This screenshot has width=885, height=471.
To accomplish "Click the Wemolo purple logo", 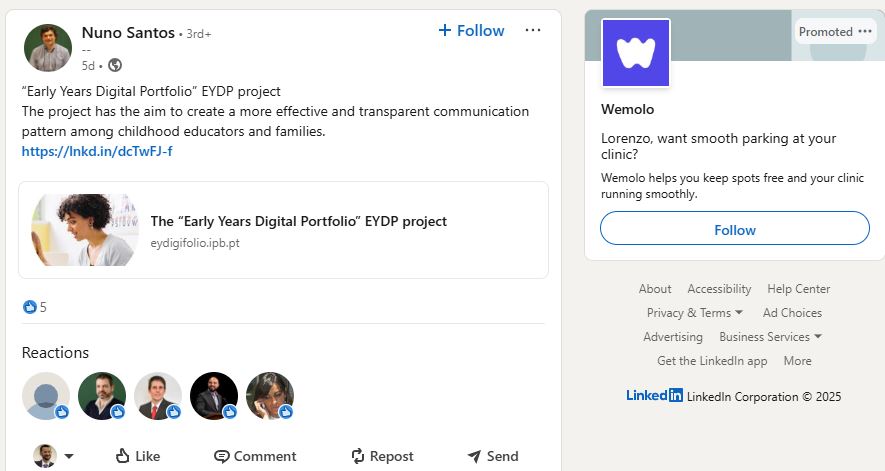I will click(x=636, y=53).
